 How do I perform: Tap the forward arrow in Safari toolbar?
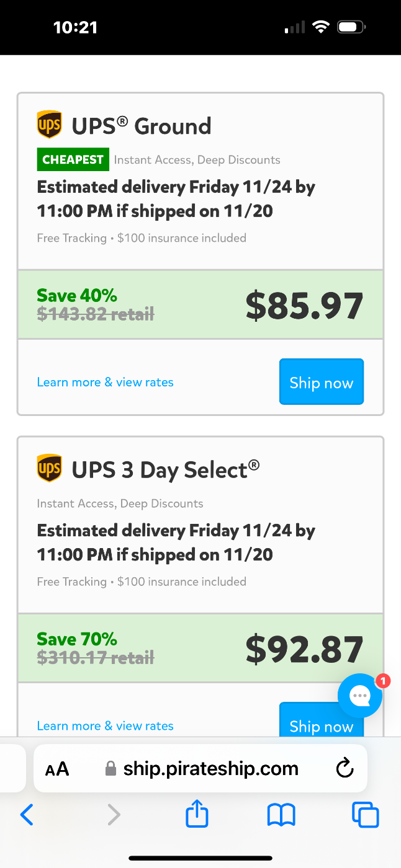114,815
